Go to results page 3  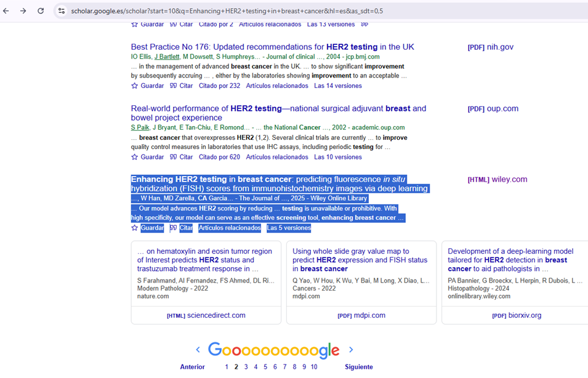click(246, 367)
